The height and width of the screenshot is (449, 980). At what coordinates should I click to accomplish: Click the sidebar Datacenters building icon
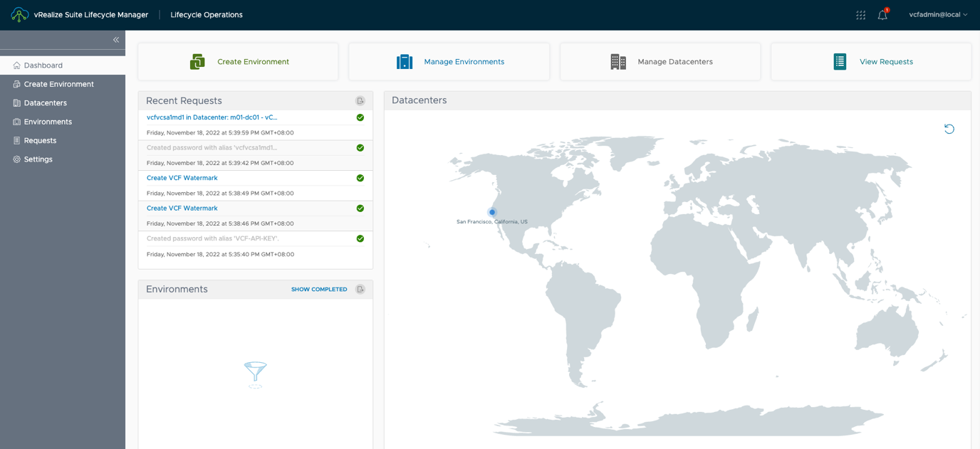16,103
